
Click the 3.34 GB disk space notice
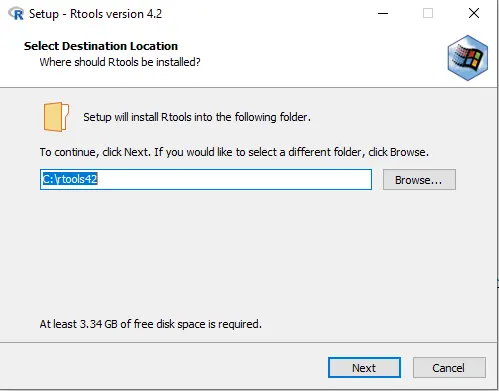(x=151, y=324)
